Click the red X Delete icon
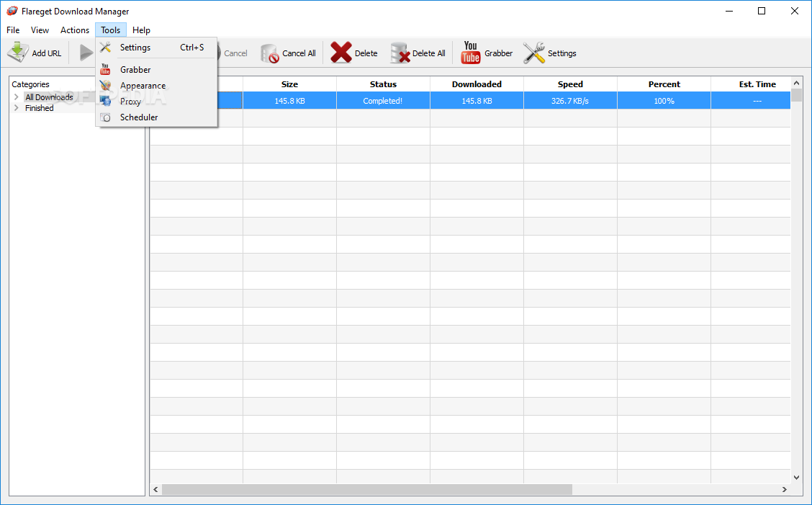The image size is (812, 505). click(341, 53)
